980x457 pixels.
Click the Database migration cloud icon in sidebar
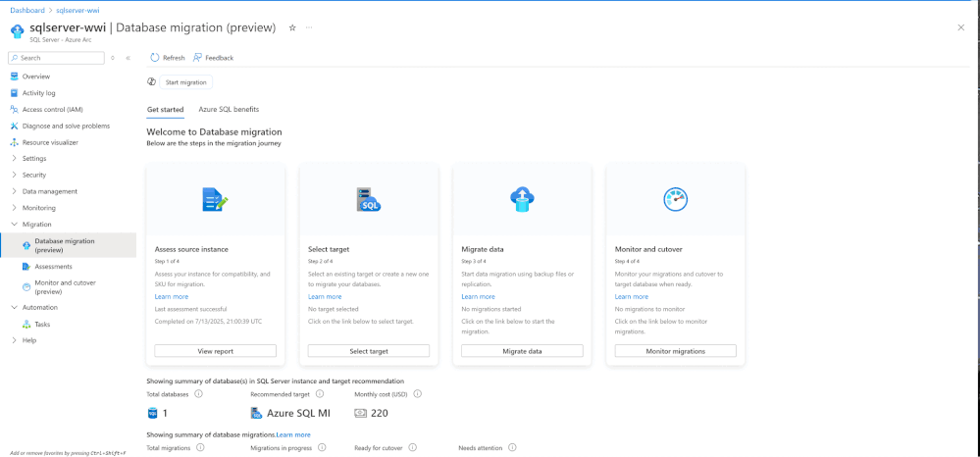coord(26,245)
